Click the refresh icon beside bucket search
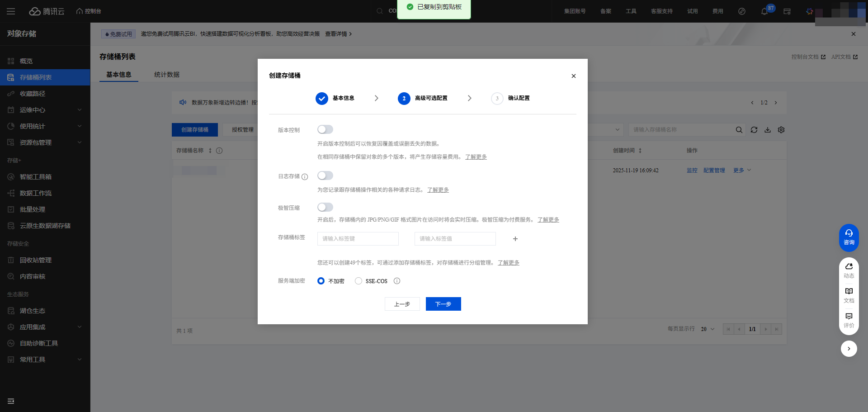The image size is (868, 412). pos(754,130)
